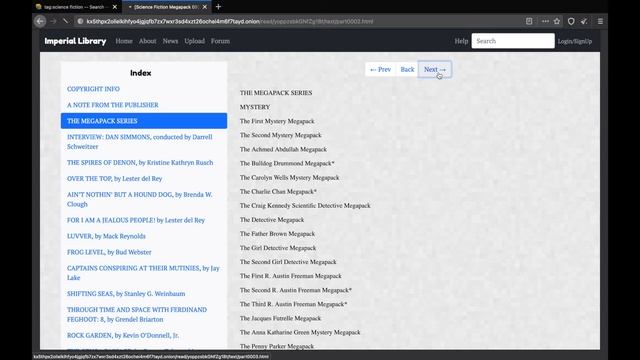The image size is (640, 360).
Task: Click 'The Jacques Futrelle Megapack' text
Action: (280, 318)
